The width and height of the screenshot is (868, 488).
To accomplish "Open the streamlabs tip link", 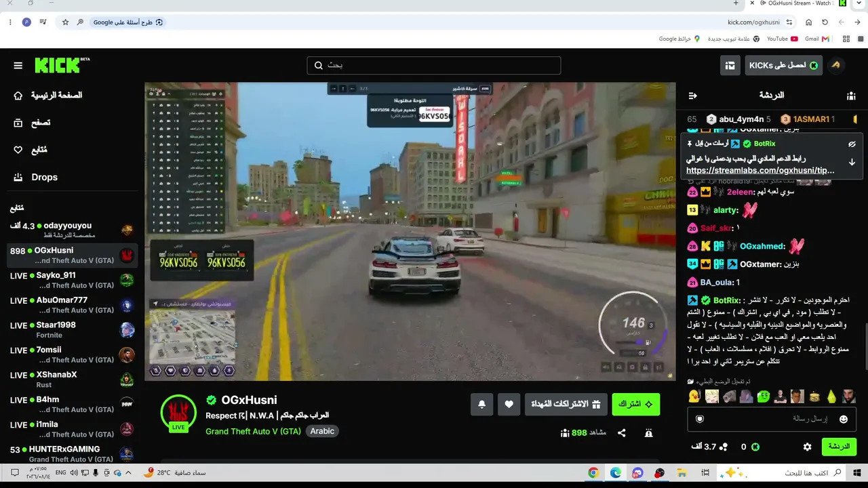I will point(760,171).
